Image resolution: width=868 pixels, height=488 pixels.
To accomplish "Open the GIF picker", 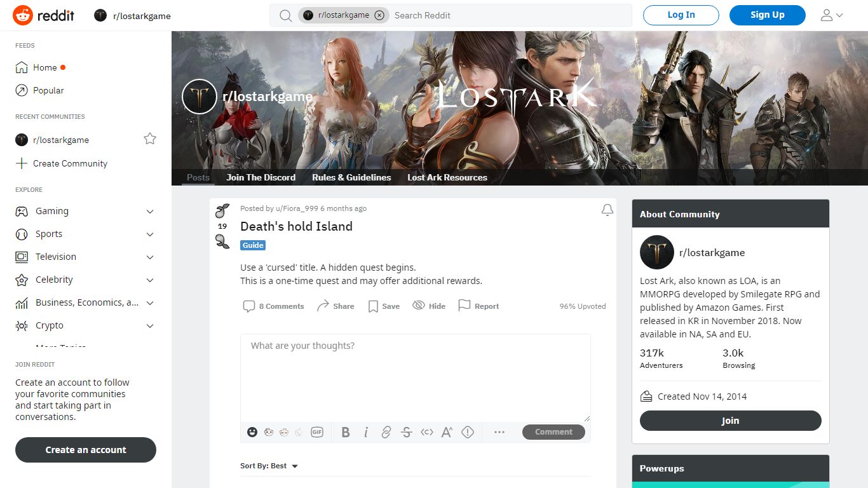I will coord(317,432).
